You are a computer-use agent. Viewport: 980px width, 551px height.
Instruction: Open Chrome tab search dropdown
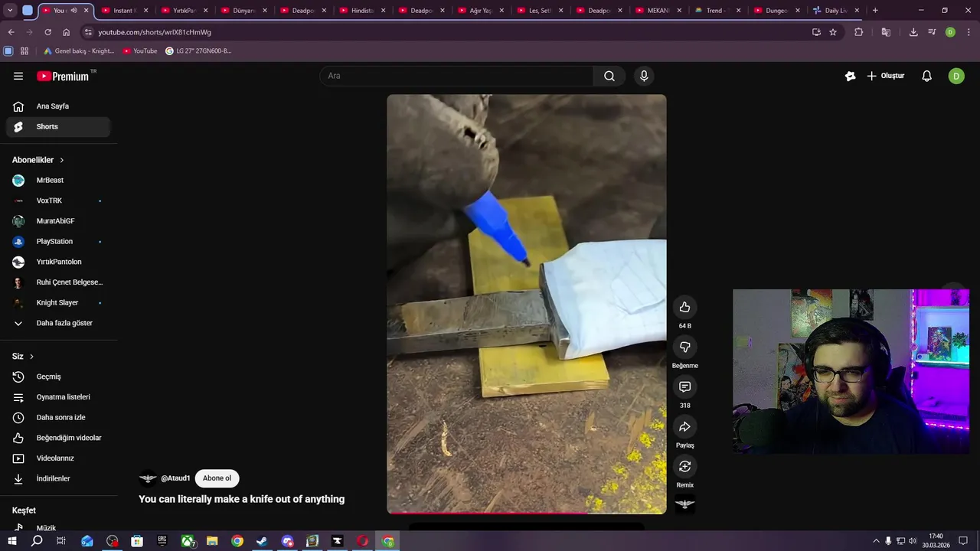tap(10, 11)
